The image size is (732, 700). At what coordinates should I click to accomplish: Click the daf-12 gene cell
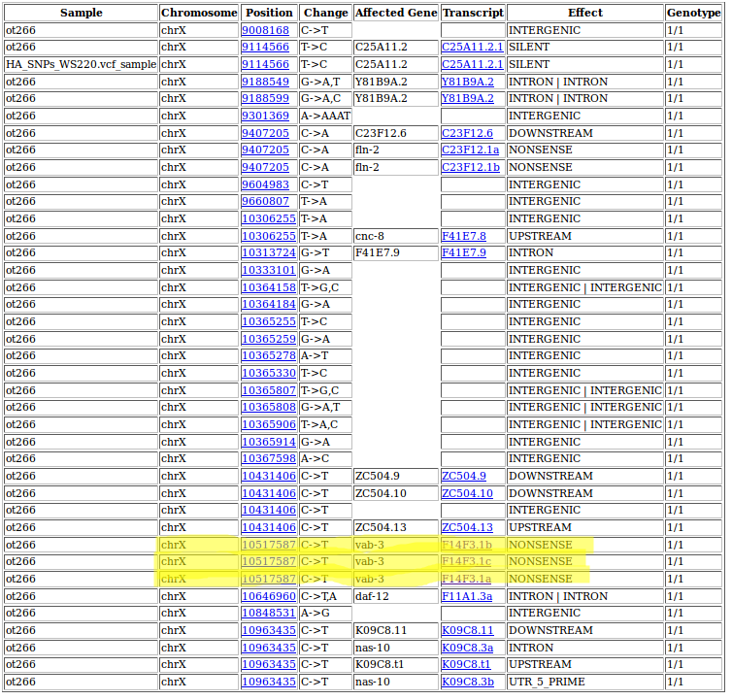(x=396, y=595)
